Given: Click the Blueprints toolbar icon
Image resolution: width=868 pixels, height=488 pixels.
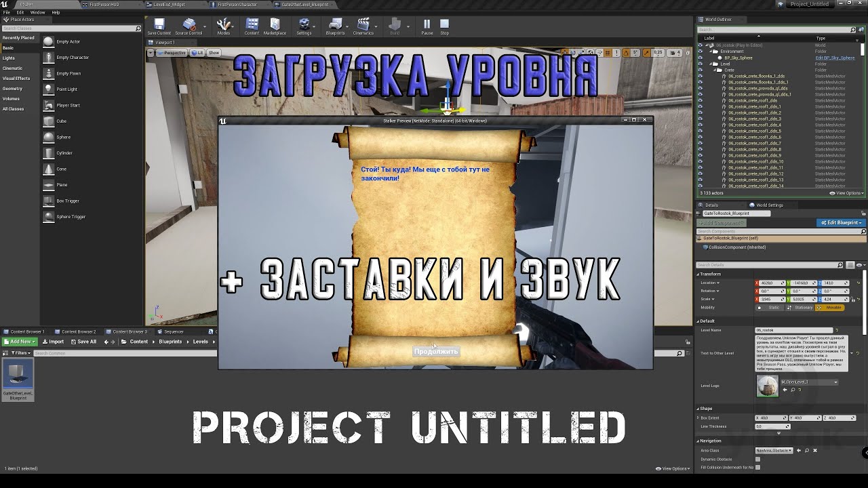Looking at the screenshot, I should tap(335, 26).
